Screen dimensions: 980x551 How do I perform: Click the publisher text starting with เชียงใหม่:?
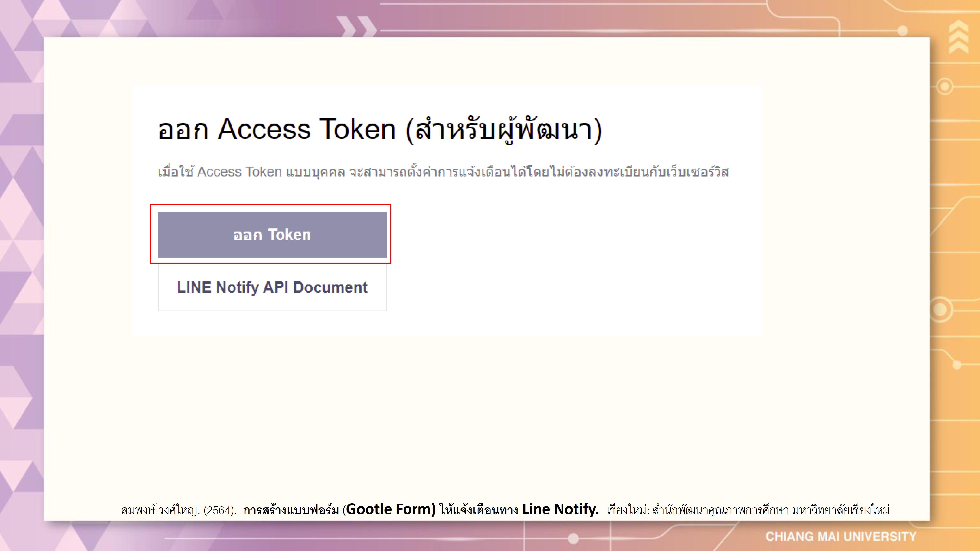(x=748, y=510)
